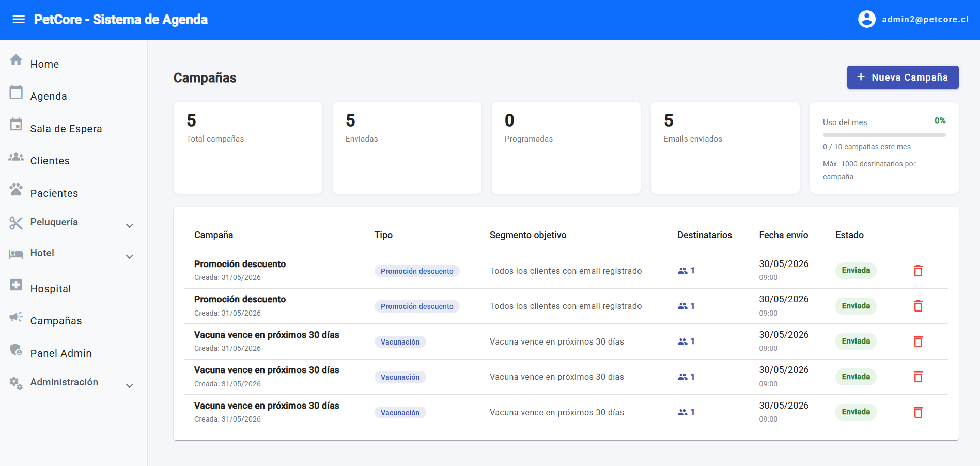
Task: Click the Hospital cross icon
Action: 16,285
